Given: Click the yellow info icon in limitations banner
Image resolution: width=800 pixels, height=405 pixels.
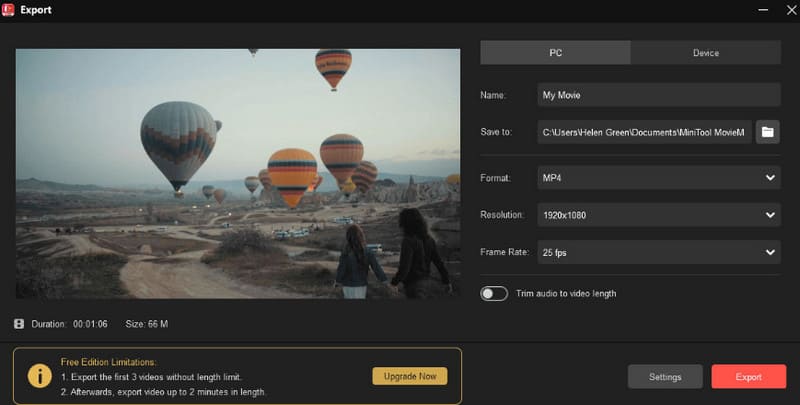Looking at the screenshot, I should click(x=39, y=376).
